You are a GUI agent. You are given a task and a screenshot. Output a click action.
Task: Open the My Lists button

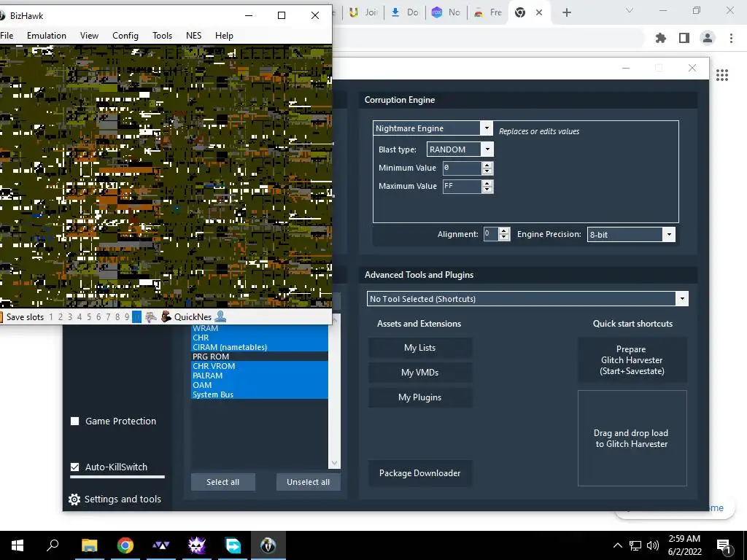point(419,348)
